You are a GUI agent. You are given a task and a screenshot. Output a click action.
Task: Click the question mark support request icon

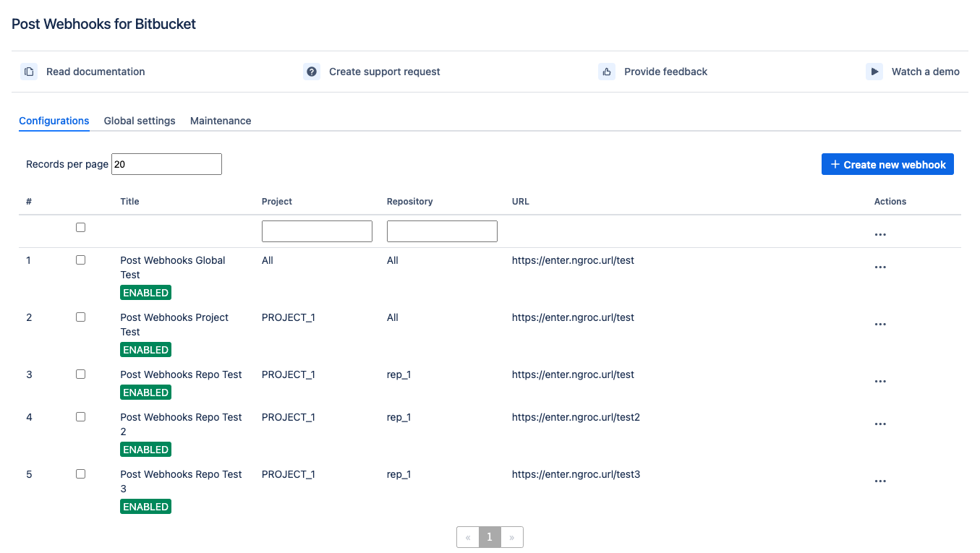[312, 72]
